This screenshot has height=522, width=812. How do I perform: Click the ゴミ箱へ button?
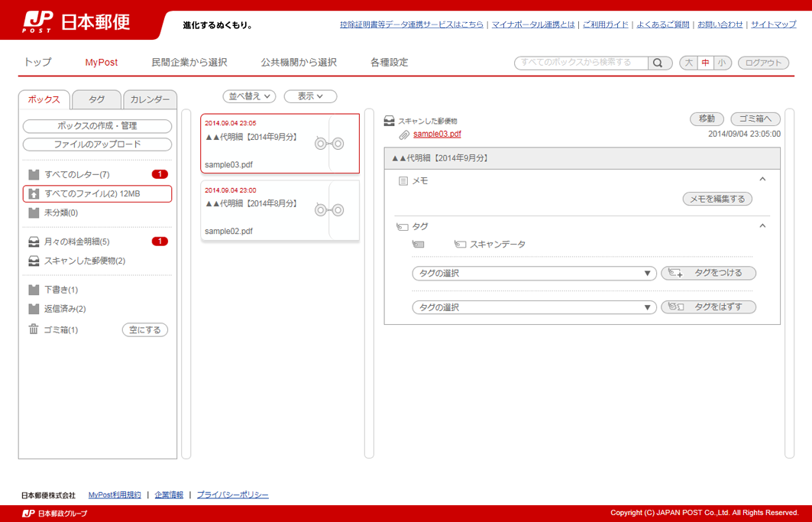tap(755, 118)
